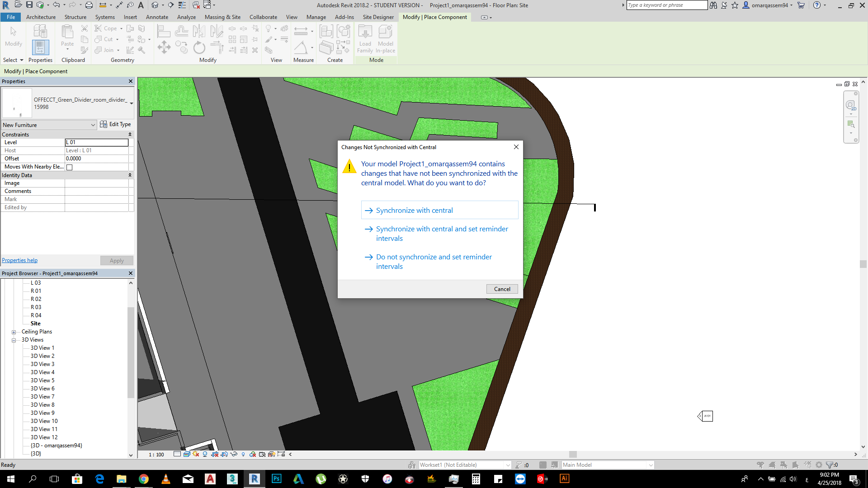The image size is (868, 488).
Task: Choose Synchronize with central option
Action: [414, 211]
